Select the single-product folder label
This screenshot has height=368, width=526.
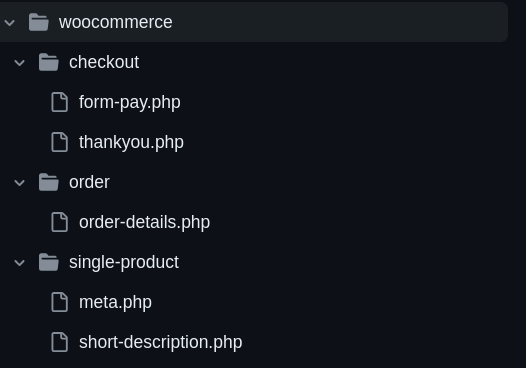(124, 262)
